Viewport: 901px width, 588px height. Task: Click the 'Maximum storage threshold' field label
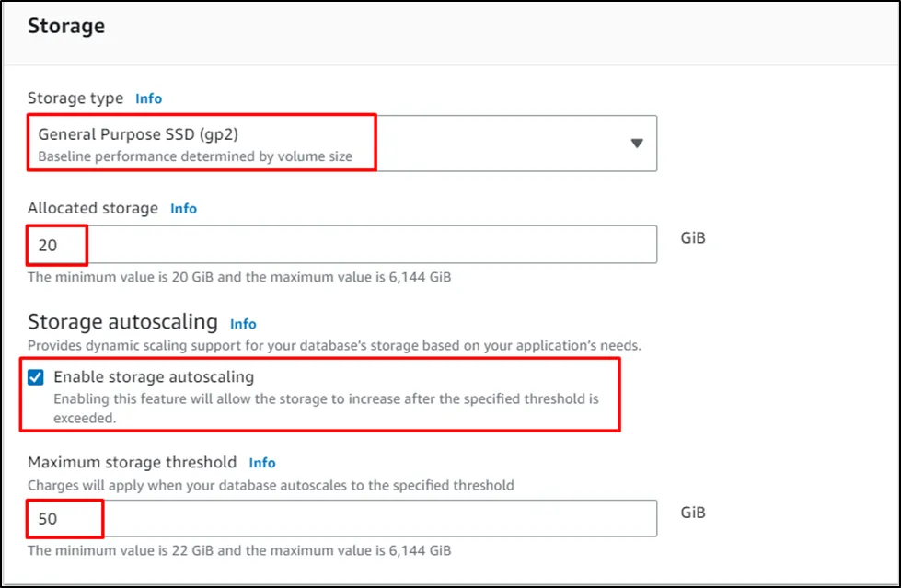click(132, 463)
